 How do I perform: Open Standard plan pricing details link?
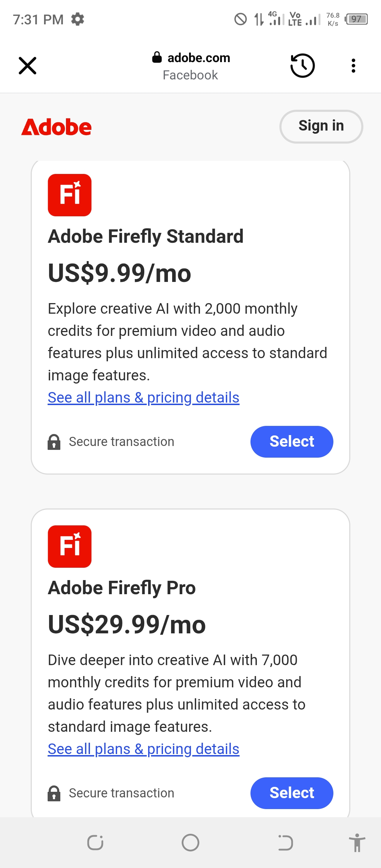(x=144, y=398)
